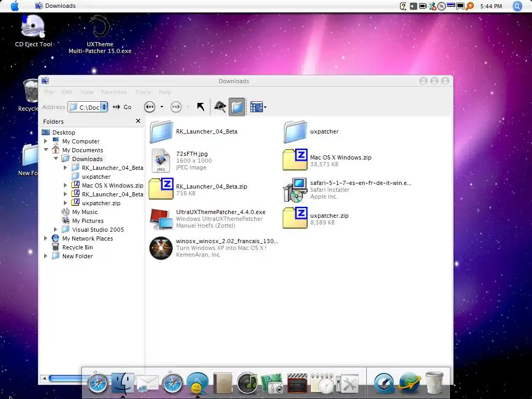Click the orange magnifier tray icon
This screenshot has height=399, width=532.
pyautogui.click(x=470, y=6)
